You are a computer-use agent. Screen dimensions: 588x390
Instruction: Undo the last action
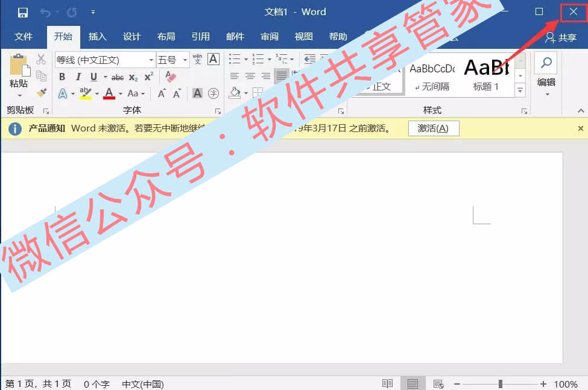click(x=45, y=13)
